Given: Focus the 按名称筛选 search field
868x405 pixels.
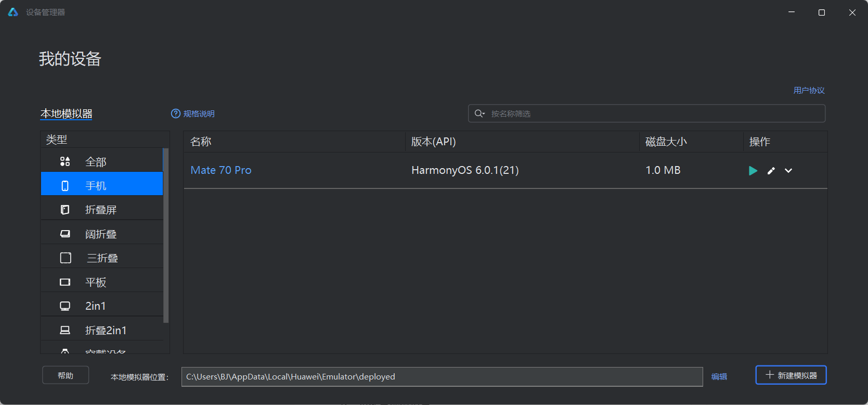Looking at the screenshot, I should point(646,113).
